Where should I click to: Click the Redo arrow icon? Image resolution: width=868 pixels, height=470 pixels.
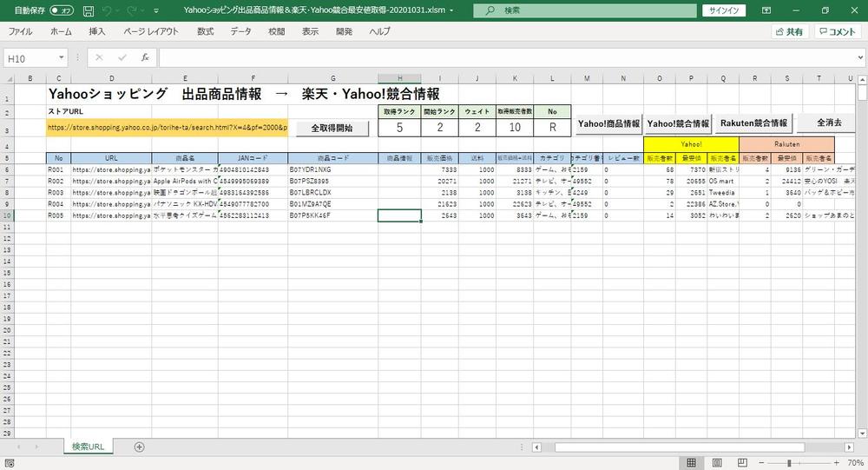pyautogui.click(x=132, y=10)
